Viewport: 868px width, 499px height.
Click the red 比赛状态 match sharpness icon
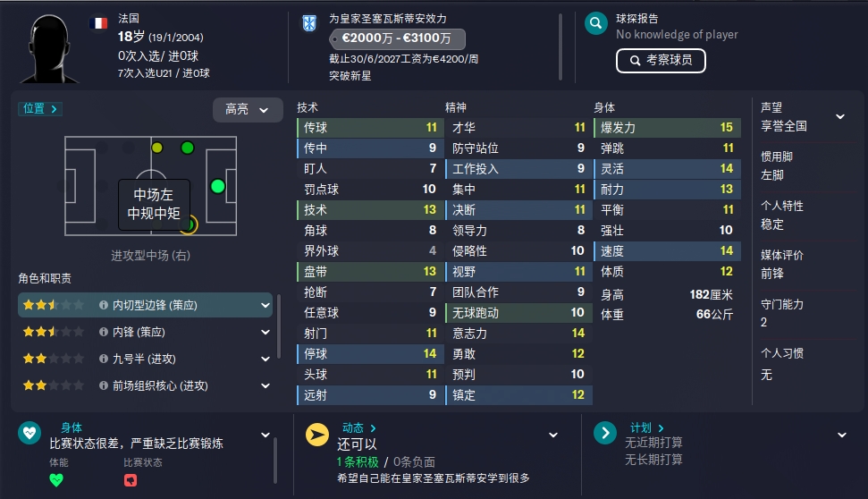coord(131,480)
